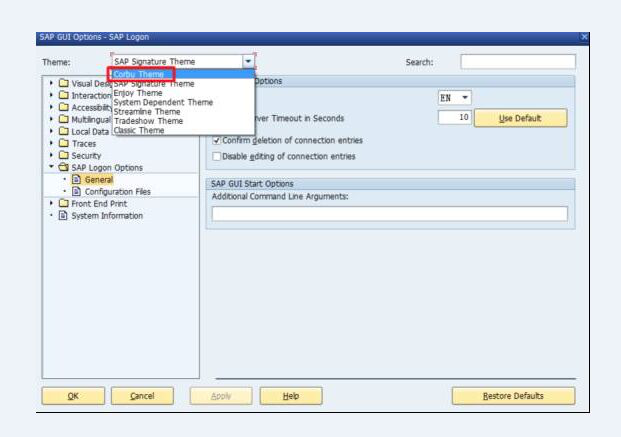Expand the Security tree arrow
This screenshot has width=621, height=437.
pos(51,155)
